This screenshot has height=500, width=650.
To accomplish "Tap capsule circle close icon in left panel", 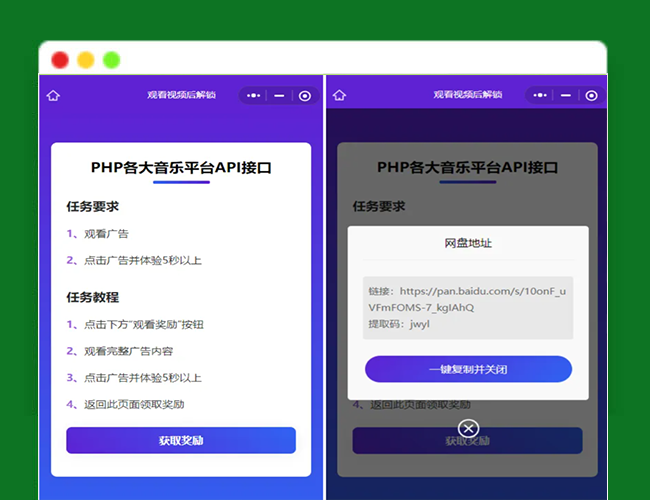I will [x=305, y=96].
